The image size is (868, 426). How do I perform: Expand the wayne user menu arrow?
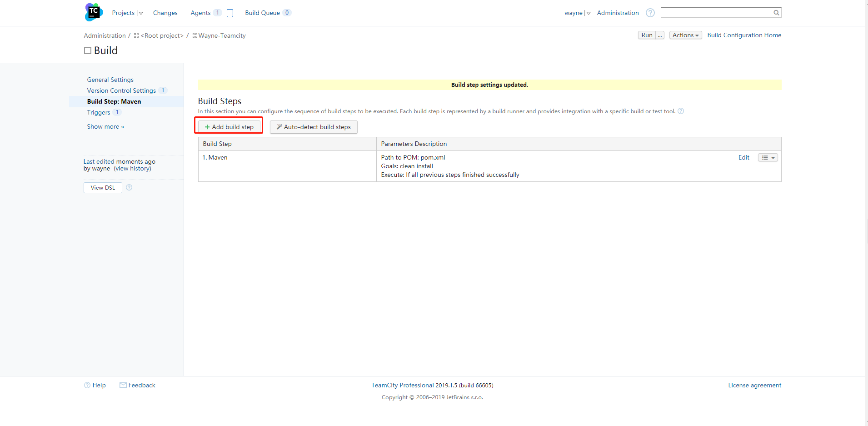589,13
